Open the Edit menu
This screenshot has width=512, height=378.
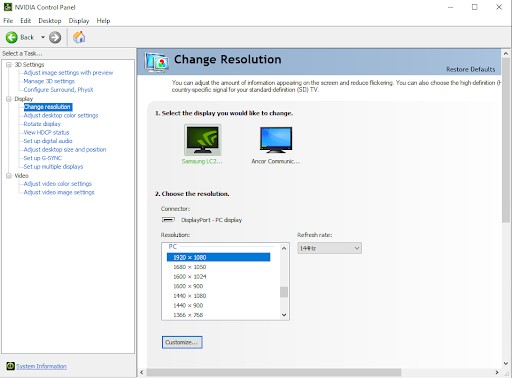(26, 21)
